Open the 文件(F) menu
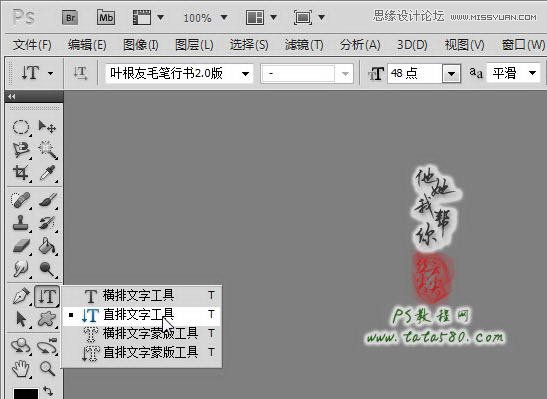 coord(32,45)
